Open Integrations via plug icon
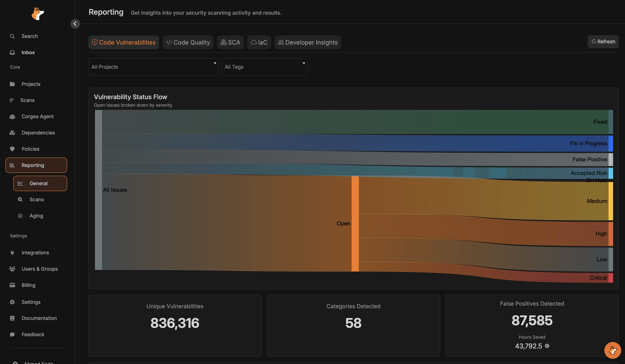This screenshot has height=364, width=625. point(12,253)
